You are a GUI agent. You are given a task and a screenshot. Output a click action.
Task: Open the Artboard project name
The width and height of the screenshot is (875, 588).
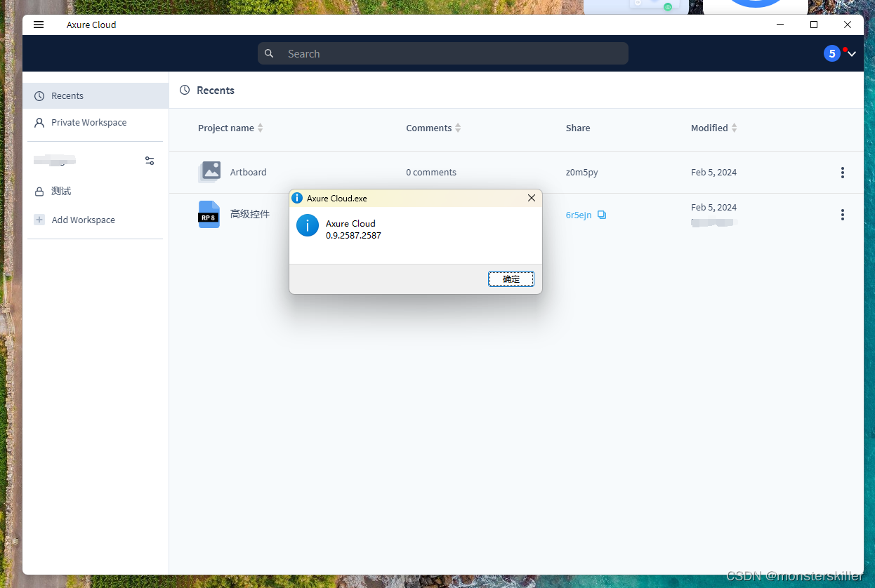249,172
